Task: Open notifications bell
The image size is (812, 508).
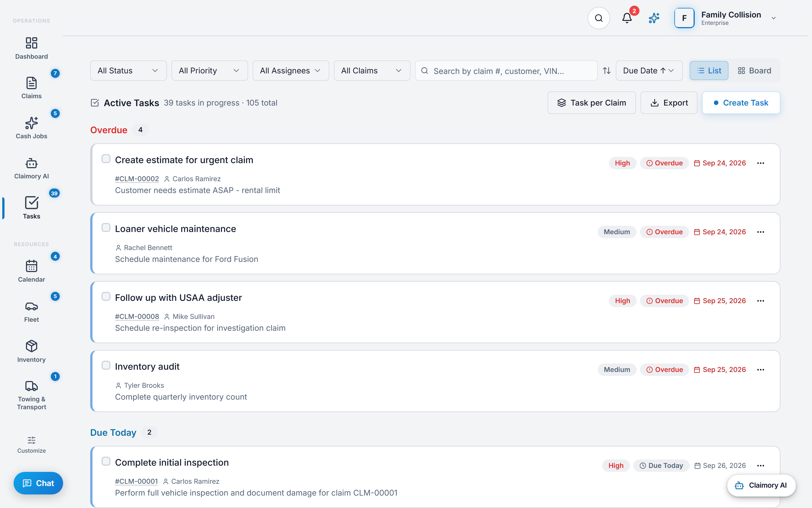Action: pos(627,18)
